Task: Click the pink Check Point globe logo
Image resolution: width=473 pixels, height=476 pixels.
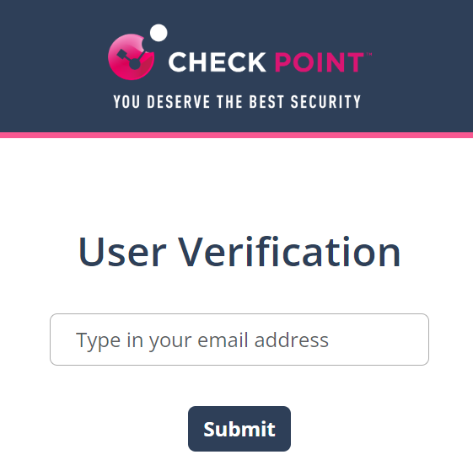Action: click(x=131, y=56)
